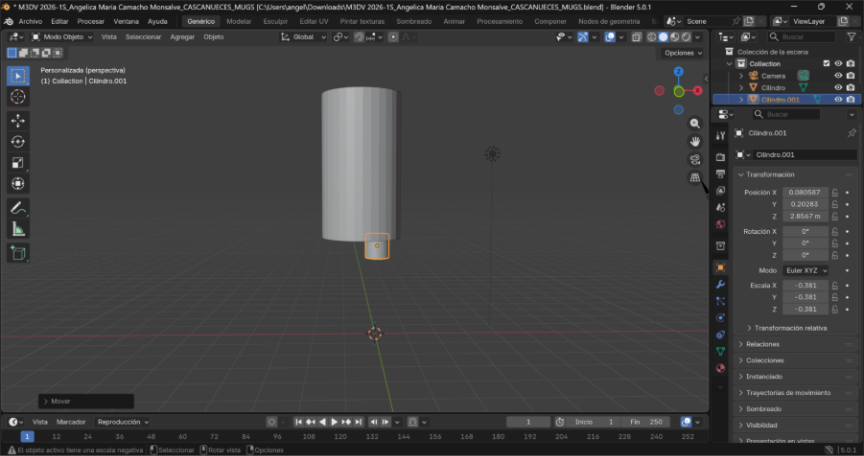Open rotation Modo Euler XYZ dropdown
The width and height of the screenshot is (864, 456).
click(x=805, y=270)
